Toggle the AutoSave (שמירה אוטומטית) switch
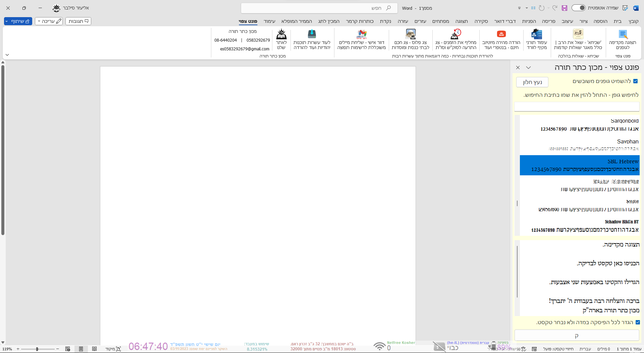 579,8
